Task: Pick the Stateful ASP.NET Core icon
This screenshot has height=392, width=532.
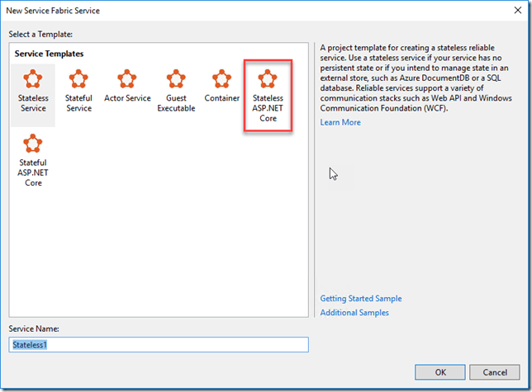Action: [33, 144]
